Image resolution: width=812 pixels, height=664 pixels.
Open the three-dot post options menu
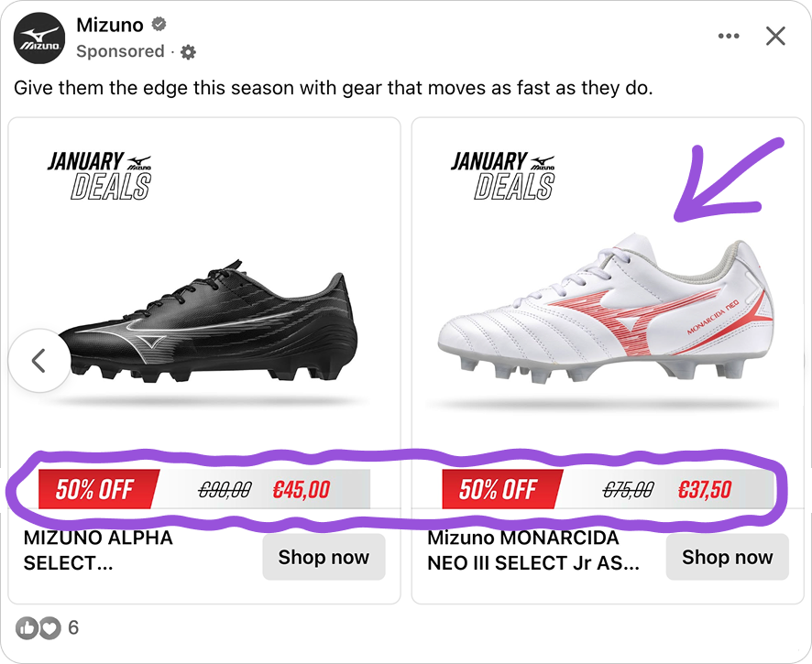pyautogui.click(x=729, y=36)
